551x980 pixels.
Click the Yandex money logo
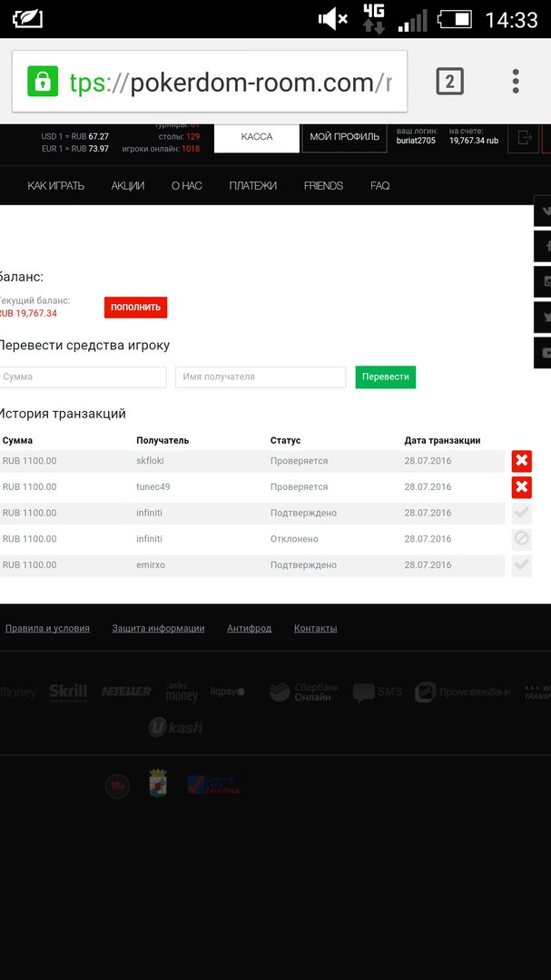tap(182, 691)
